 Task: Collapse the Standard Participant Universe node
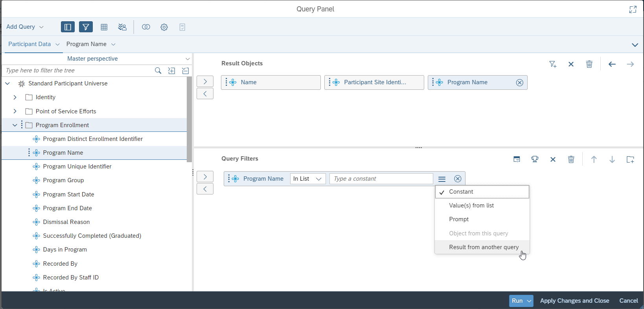coord(7,83)
